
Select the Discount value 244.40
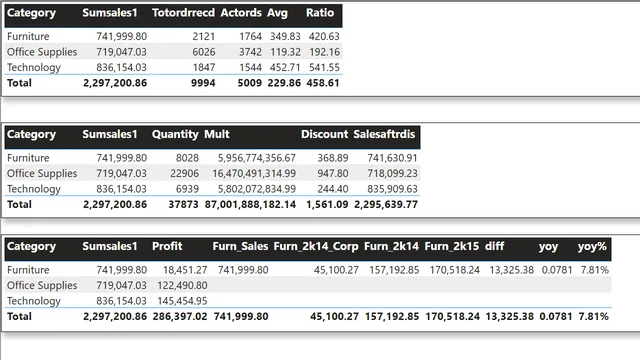333,189
